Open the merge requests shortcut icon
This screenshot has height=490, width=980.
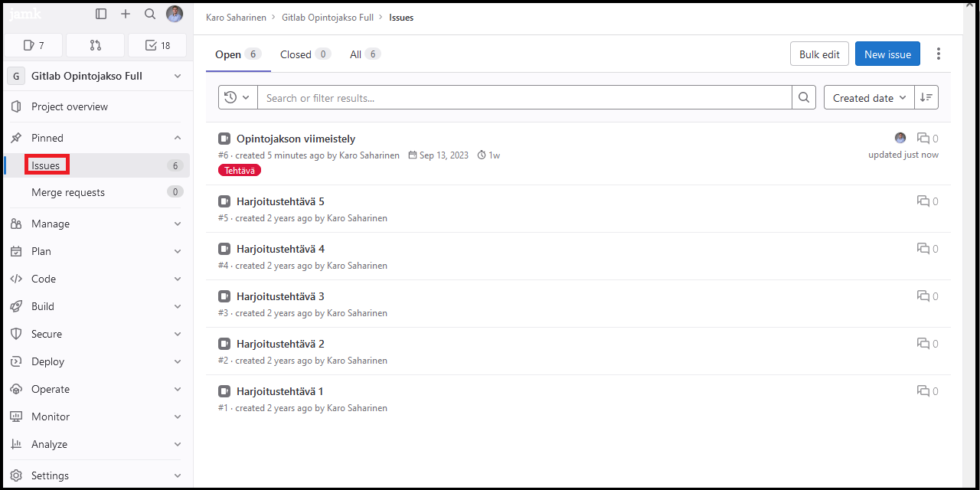coord(96,45)
